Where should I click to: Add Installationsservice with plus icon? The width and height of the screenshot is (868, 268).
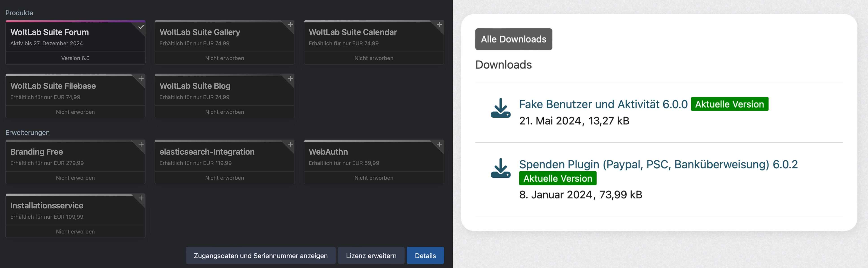(141, 198)
